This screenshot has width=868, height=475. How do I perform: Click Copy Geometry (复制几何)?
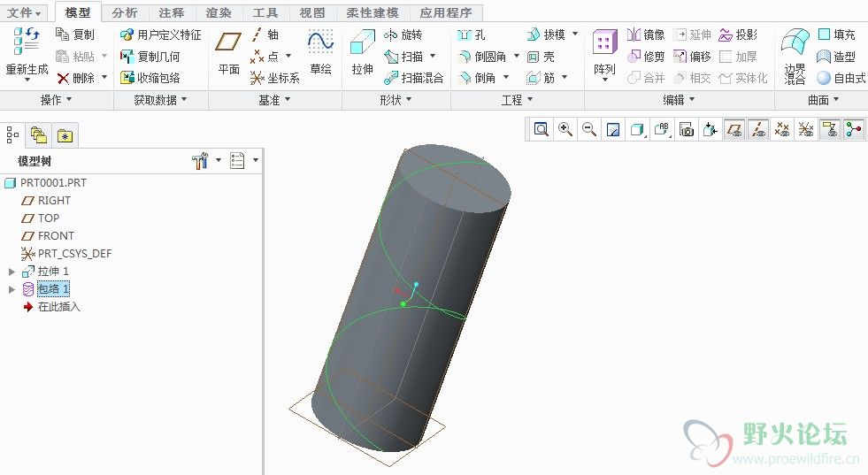[x=150, y=57]
